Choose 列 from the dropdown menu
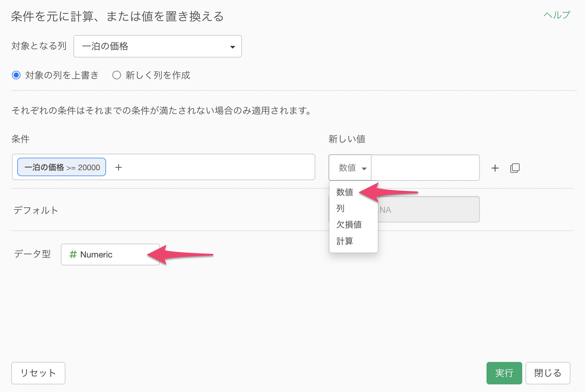This screenshot has height=392, width=585. [340, 208]
